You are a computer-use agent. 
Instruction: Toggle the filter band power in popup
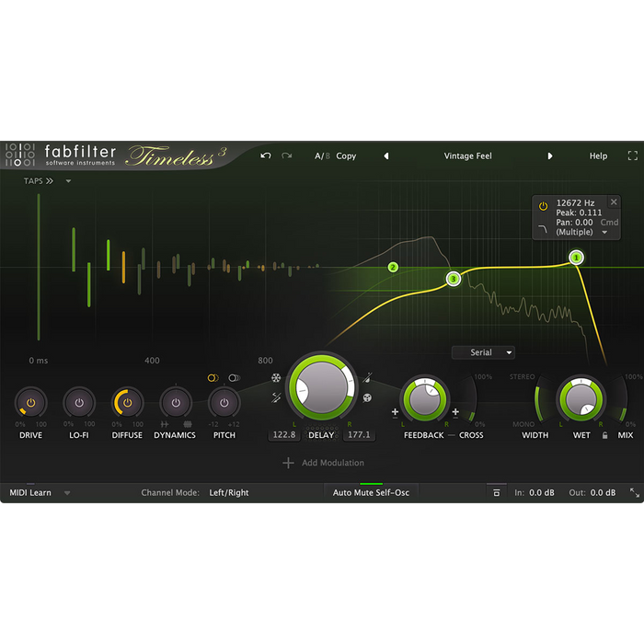[x=543, y=206]
